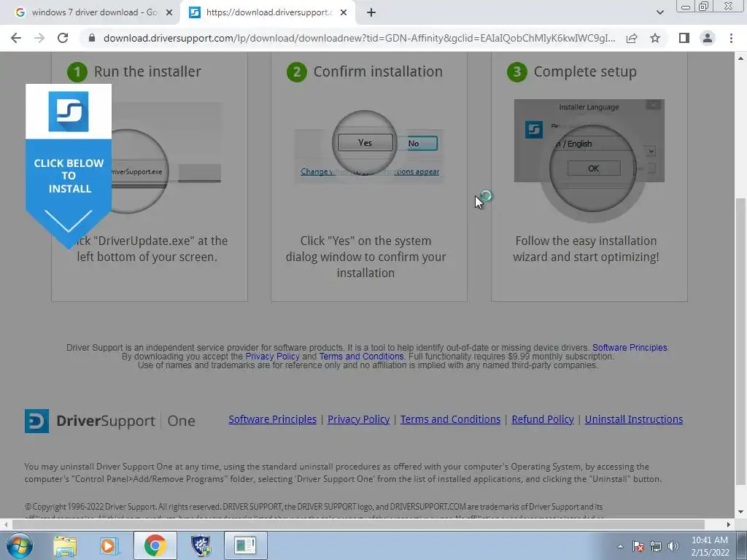Click the 'Click below to install' banner arrow
This screenshot has height=560, width=747.
[x=68, y=220]
